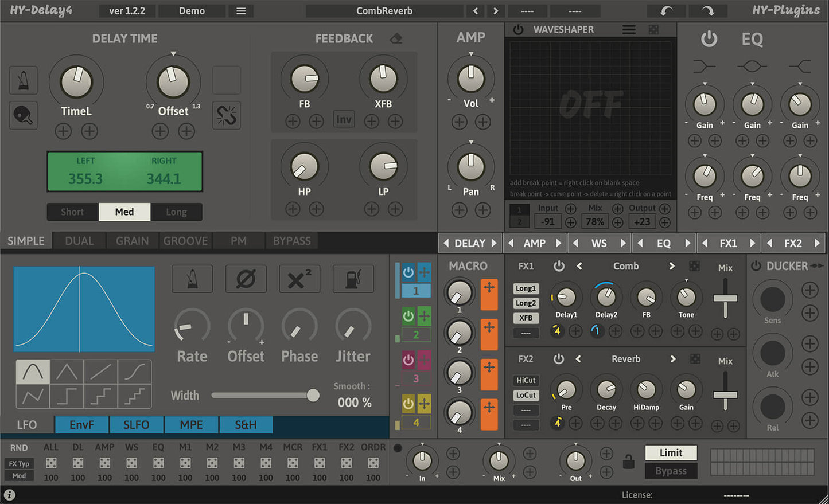Toggle power for modulator slot 3
Image resolution: width=829 pixels, height=504 pixels.
[408, 360]
